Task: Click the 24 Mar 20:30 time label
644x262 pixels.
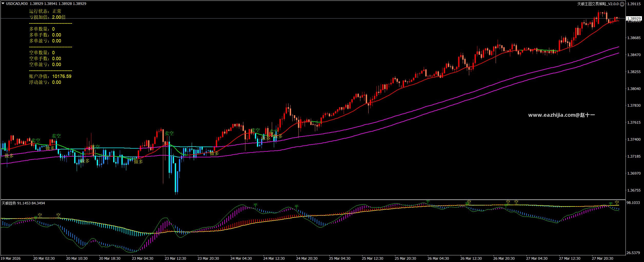Action: [307, 258]
